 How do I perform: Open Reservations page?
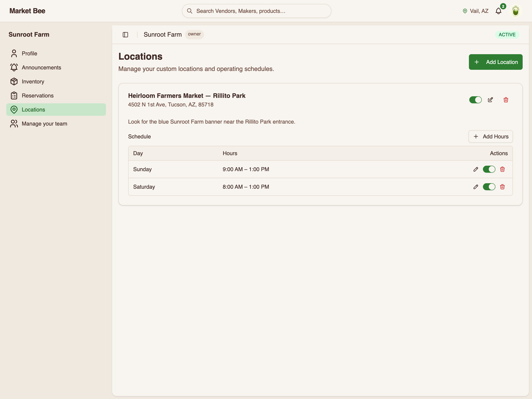click(56, 96)
